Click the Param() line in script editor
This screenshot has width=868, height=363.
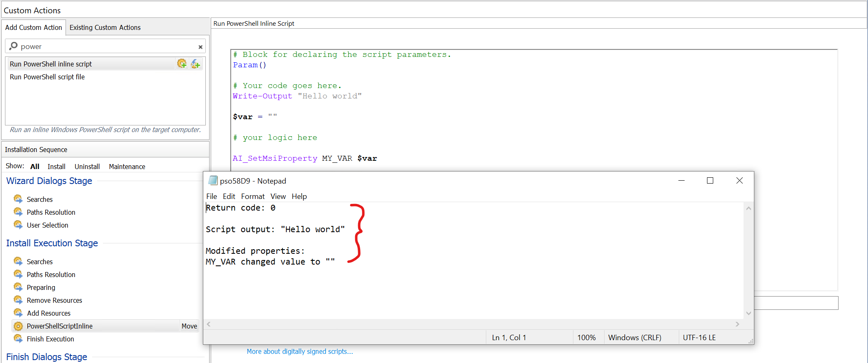click(249, 65)
